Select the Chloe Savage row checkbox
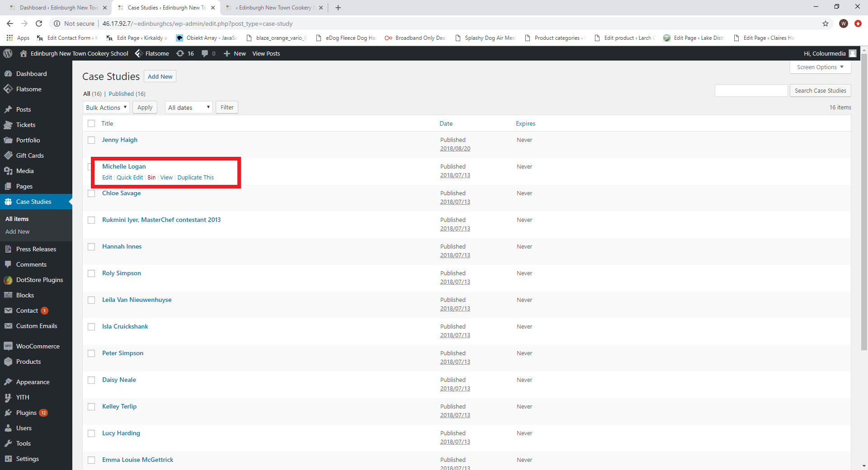The image size is (868, 470). click(91, 193)
